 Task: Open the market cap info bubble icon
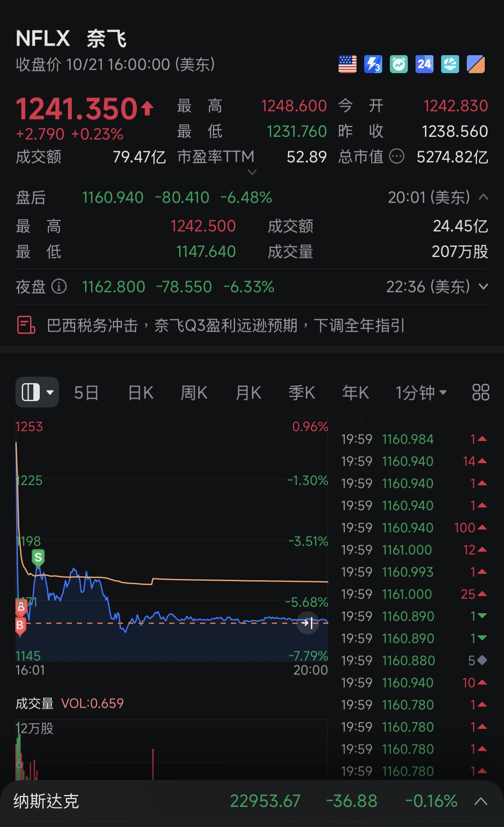397,157
